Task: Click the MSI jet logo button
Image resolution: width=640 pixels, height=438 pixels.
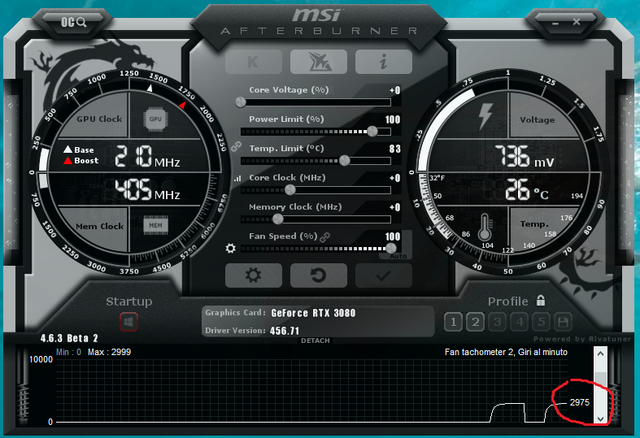Action: tap(318, 62)
